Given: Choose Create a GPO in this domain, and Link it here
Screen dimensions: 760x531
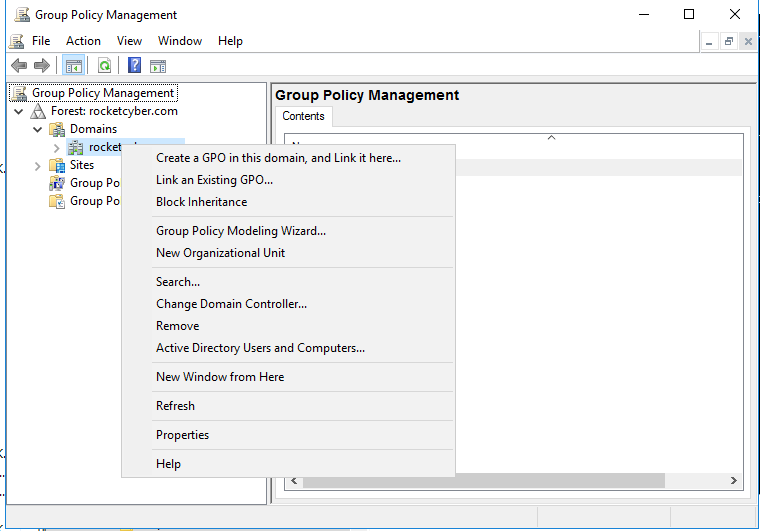Looking at the screenshot, I should (288, 158).
